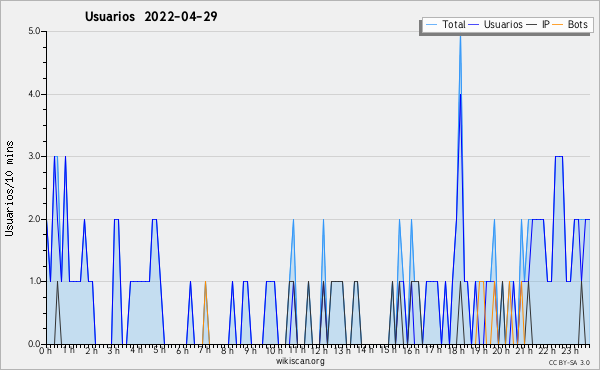
Task: Click the '0.0' y-axis value
Action: coord(34,344)
